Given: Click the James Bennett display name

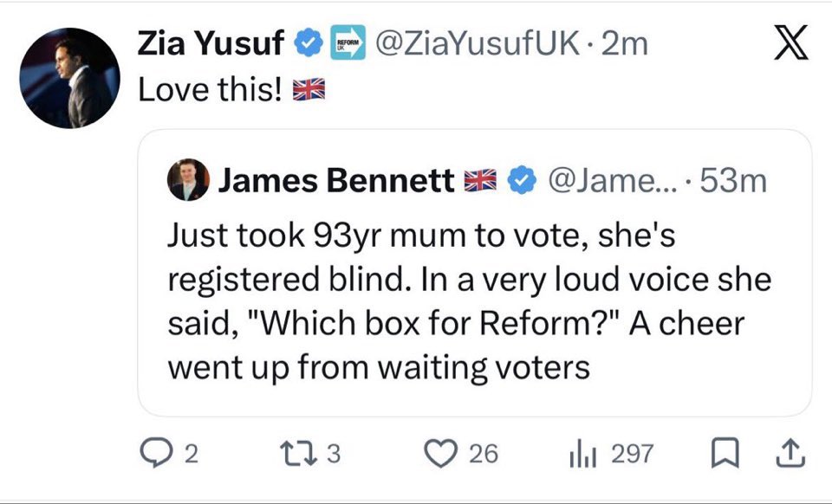Looking at the screenshot, I should (x=335, y=180).
